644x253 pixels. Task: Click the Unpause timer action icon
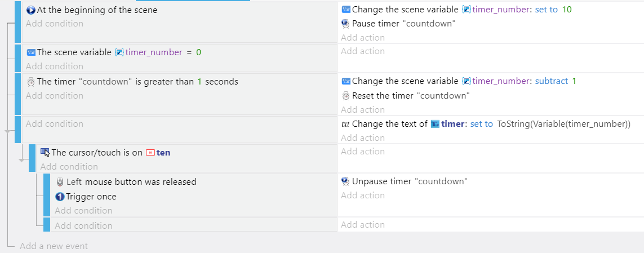[x=345, y=181]
